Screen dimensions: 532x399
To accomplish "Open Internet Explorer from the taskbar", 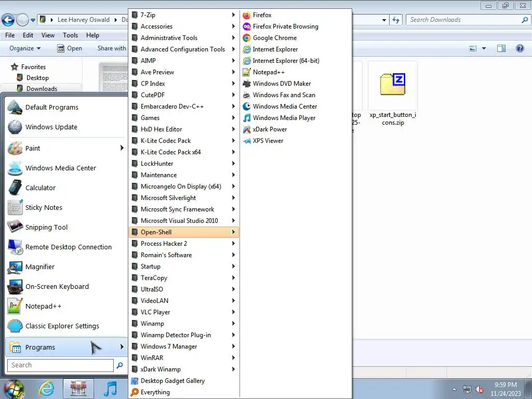I will coord(46,389).
